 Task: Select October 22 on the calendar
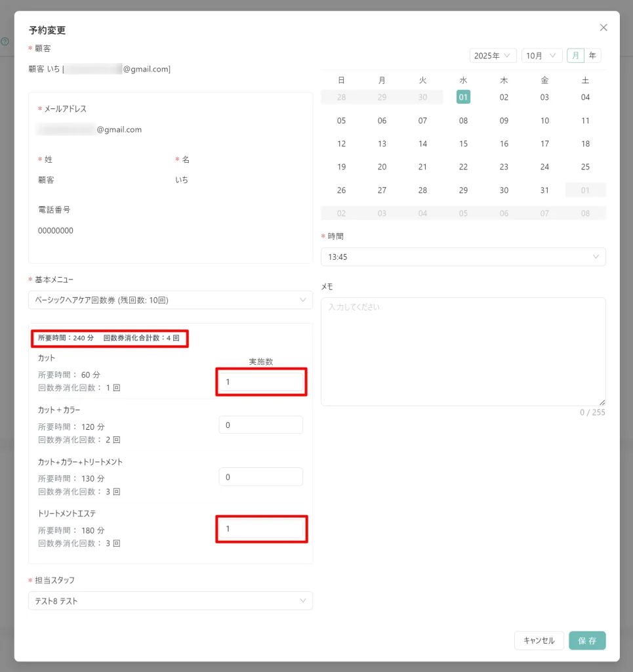pos(463,167)
